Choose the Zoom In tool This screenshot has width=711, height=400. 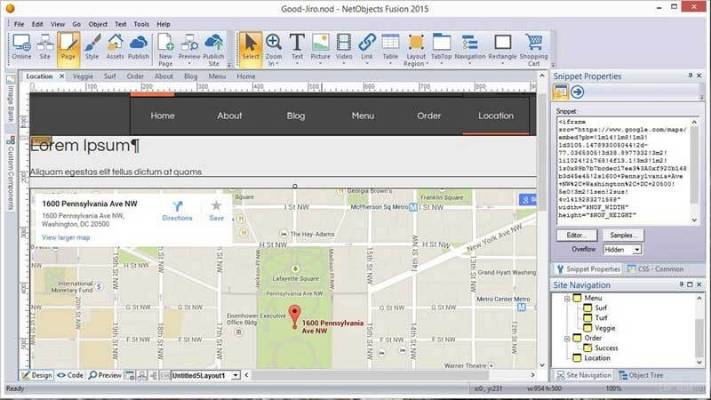273,47
